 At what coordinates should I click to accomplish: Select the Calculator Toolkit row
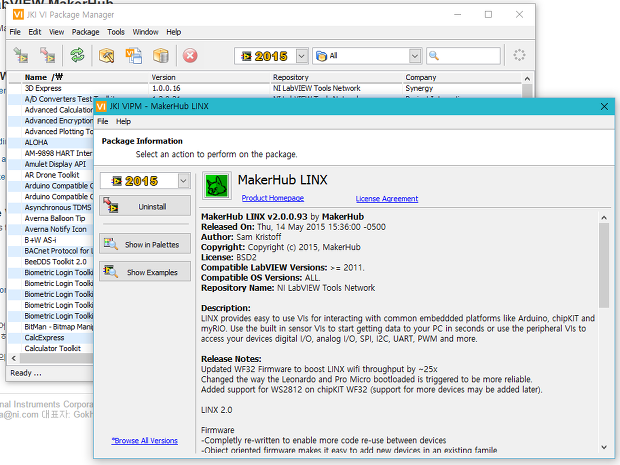pyautogui.click(x=51, y=348)
